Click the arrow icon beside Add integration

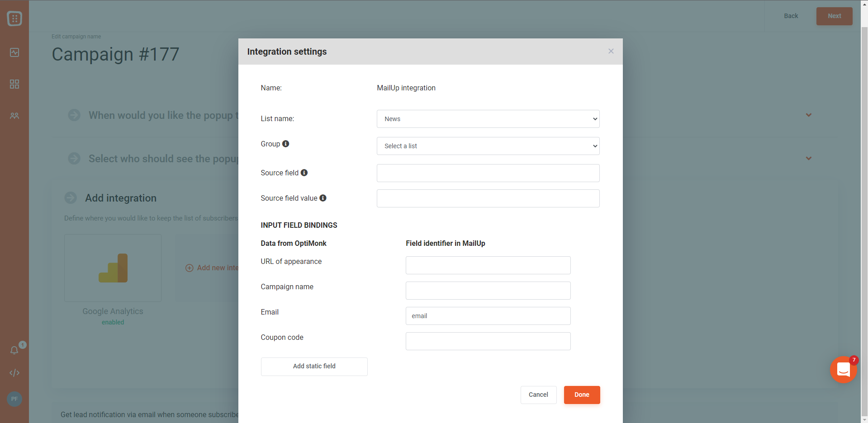click(71, 198)
